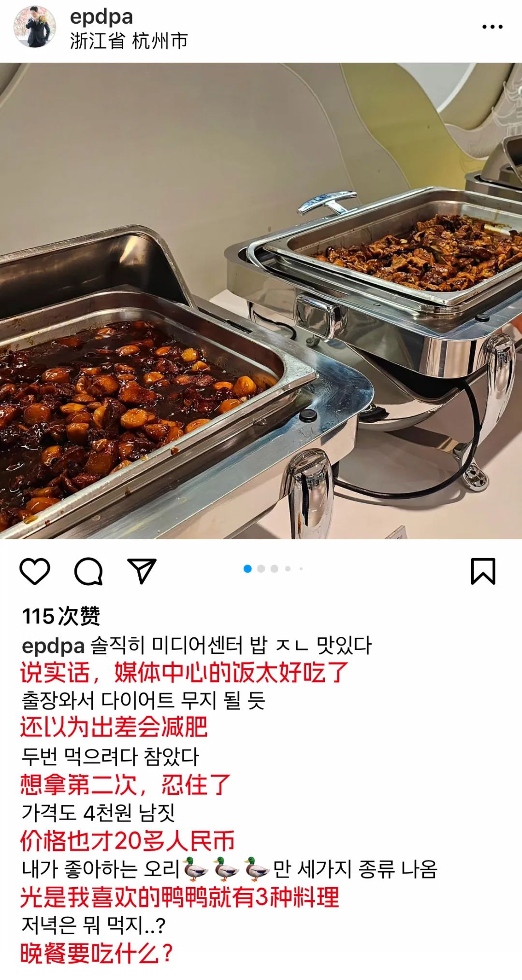This screenshot has height=980, width=522.
Task: Share post using paper plane icon
Action: 142,571
